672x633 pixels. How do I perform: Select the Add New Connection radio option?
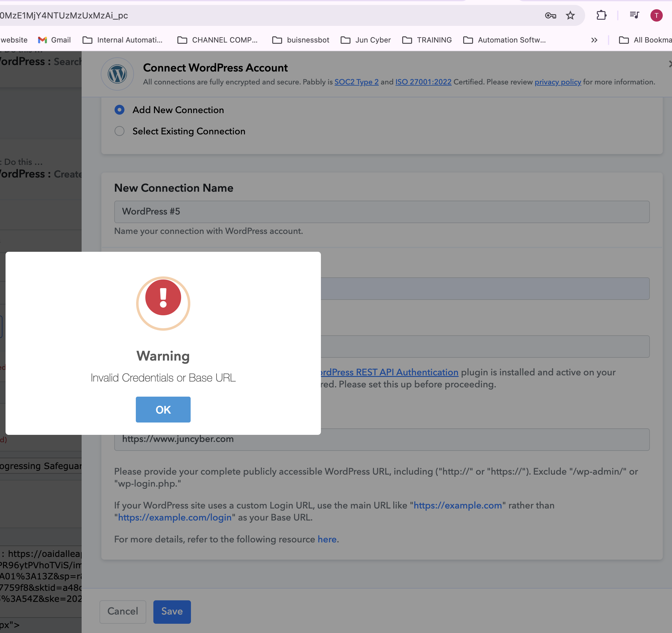click(119, 110)
